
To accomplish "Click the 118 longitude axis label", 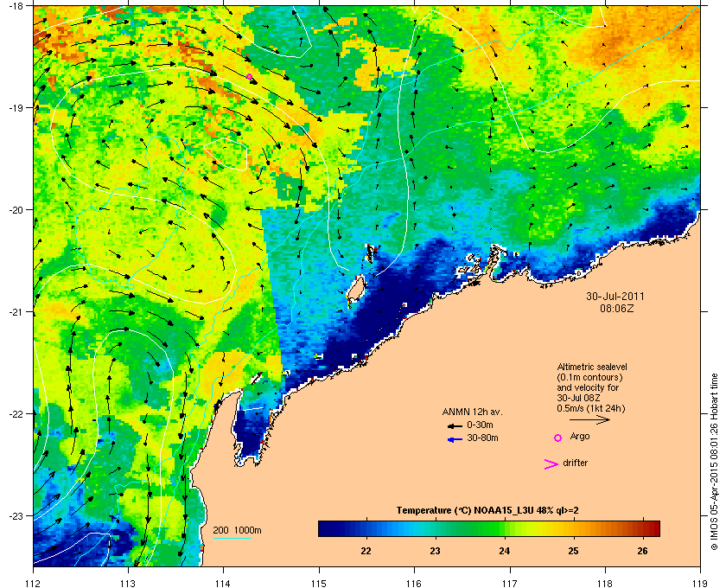I will tap(605, 584).
